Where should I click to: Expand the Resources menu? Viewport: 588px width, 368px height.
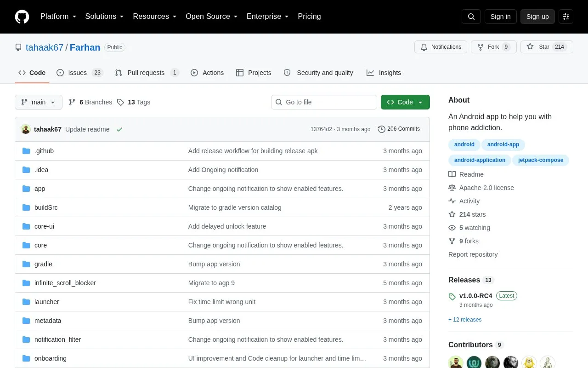(x=155, y=17)
